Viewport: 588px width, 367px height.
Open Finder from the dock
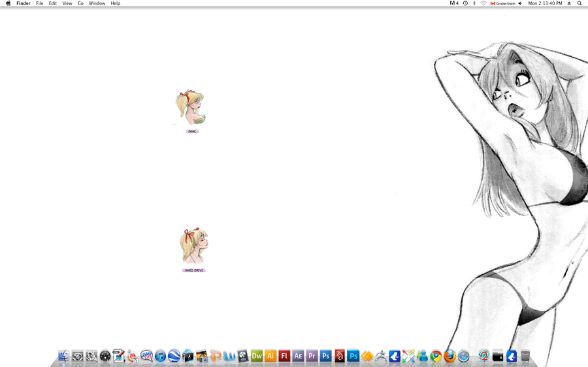(x=64, y=356)
